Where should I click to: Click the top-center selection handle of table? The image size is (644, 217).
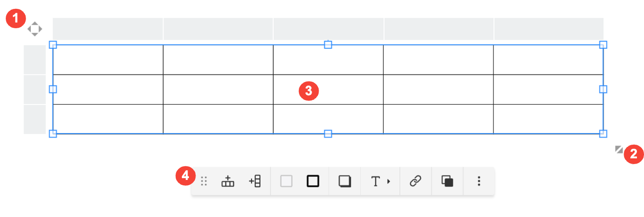click(x=328, y=45)
